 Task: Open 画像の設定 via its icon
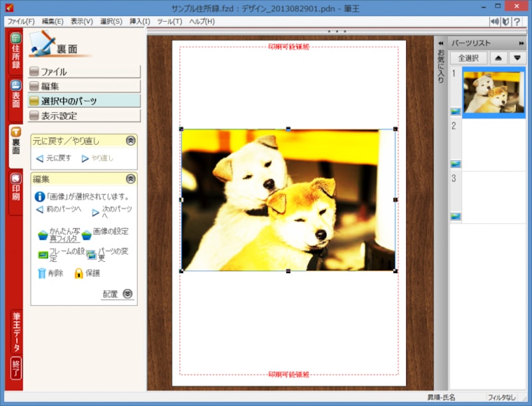click(x=85, y=234)
